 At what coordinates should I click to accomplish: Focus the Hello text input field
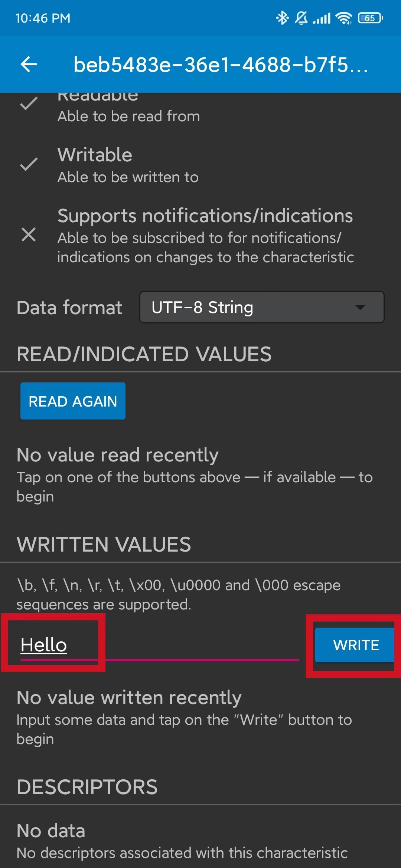160,645
